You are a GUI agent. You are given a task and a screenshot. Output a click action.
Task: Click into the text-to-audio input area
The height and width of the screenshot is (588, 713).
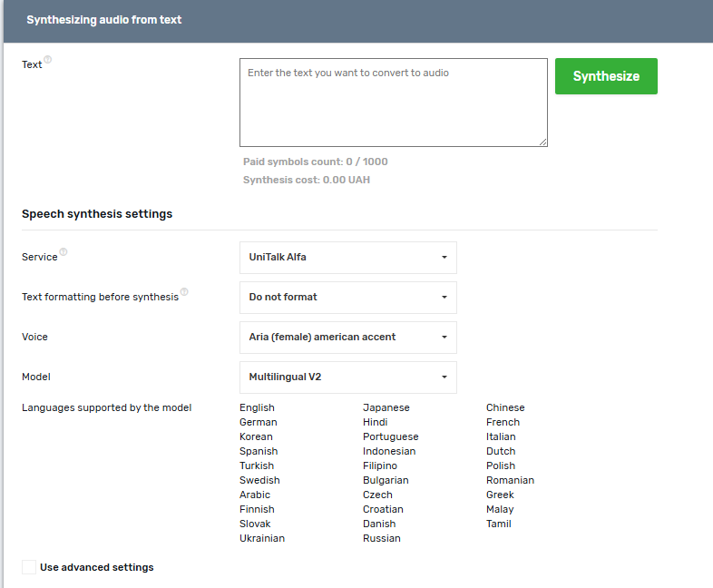(393, 102)
